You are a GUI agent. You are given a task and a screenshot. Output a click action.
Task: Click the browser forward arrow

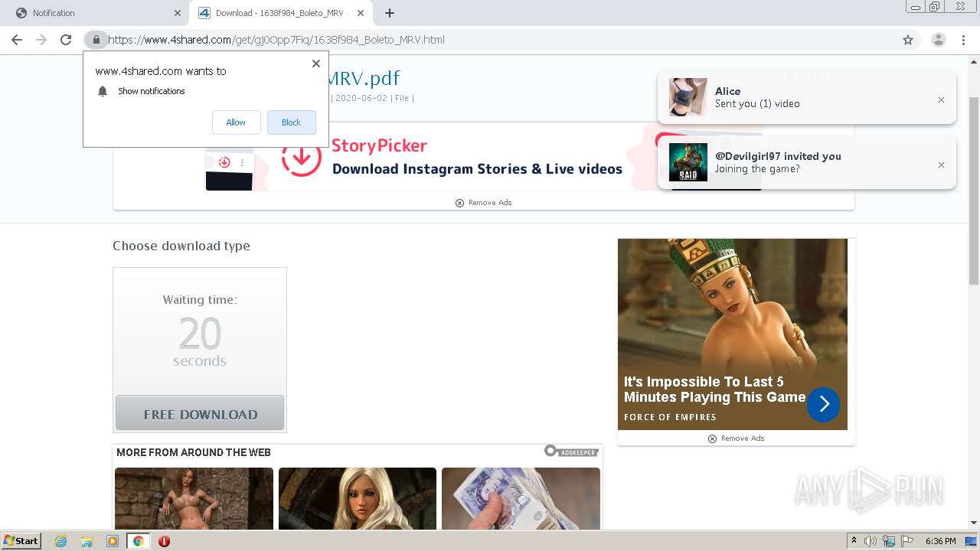coord(41,40)
